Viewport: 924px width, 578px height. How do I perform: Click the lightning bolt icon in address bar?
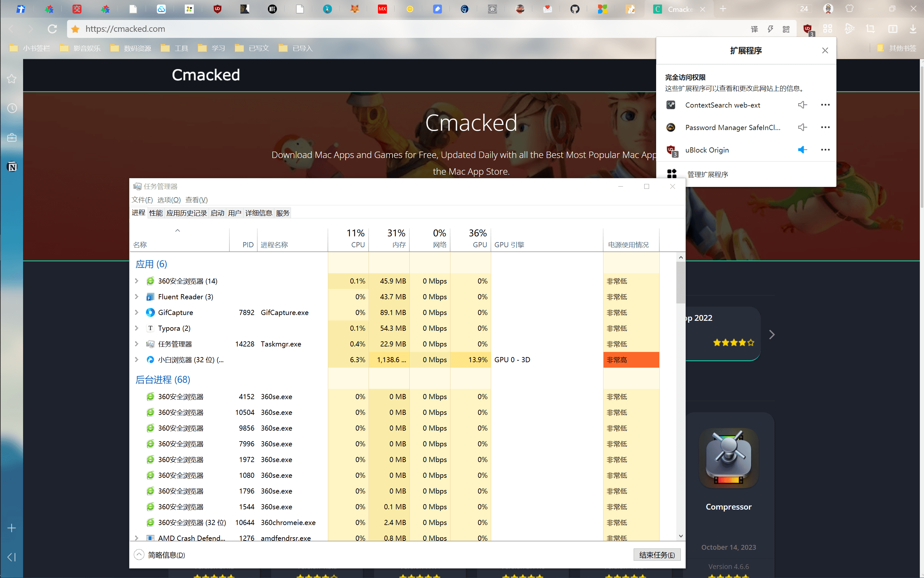click(x=771, y=29)
